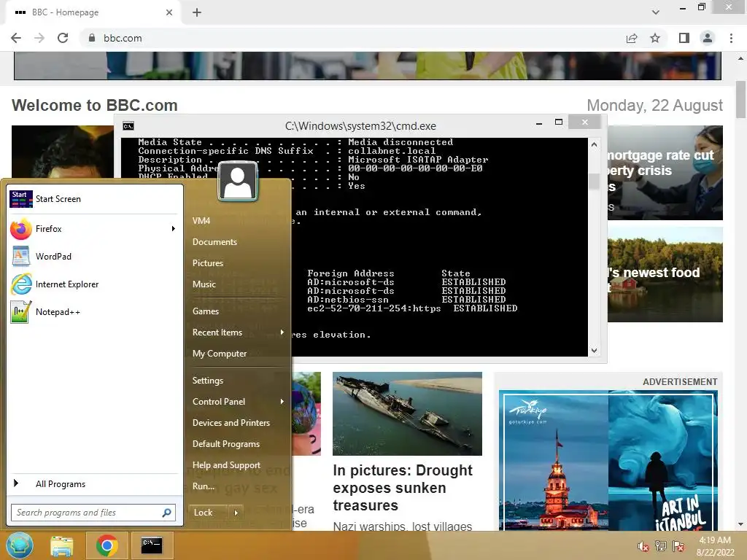Expand Recent Items submenu arrow
Screen dimensions: 747x560
coord(282,332)
